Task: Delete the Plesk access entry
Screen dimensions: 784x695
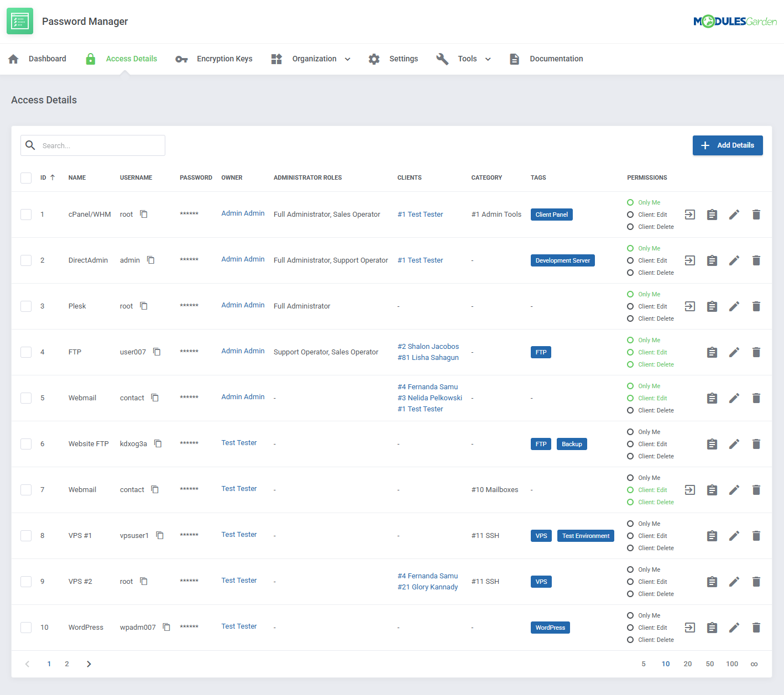Action: coord(756,306)
